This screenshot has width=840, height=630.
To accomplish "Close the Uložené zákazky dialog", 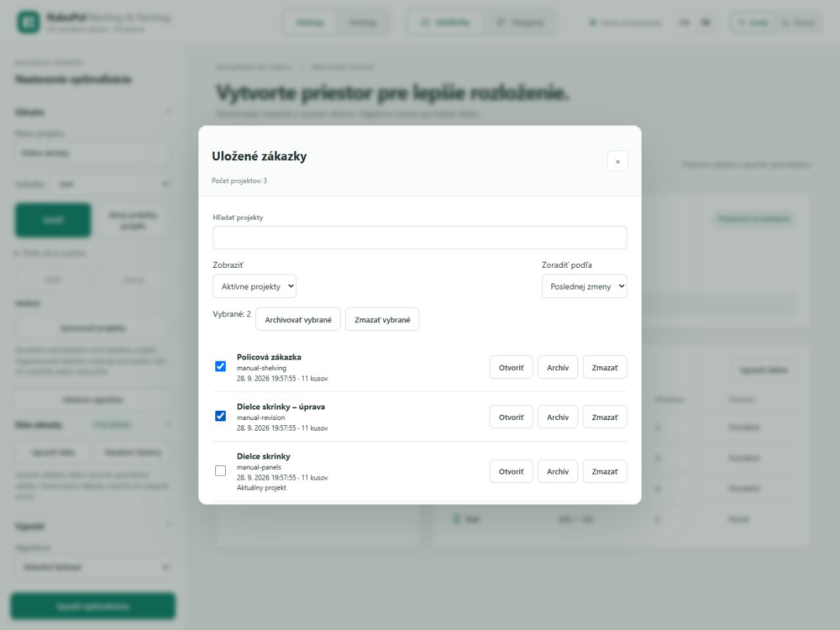I will tap(618, 161).
